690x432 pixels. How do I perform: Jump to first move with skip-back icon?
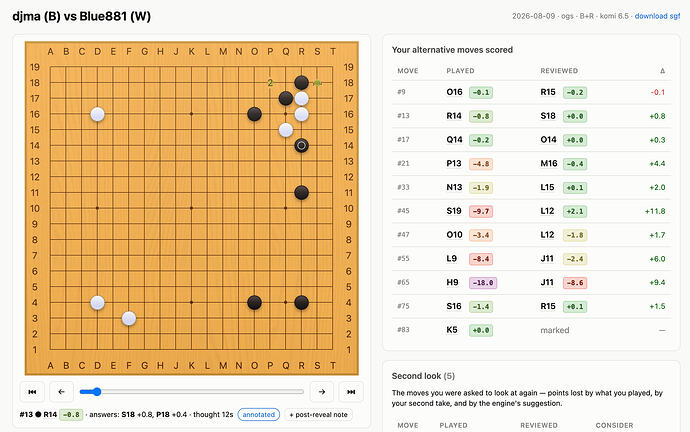tap(32, 392)
